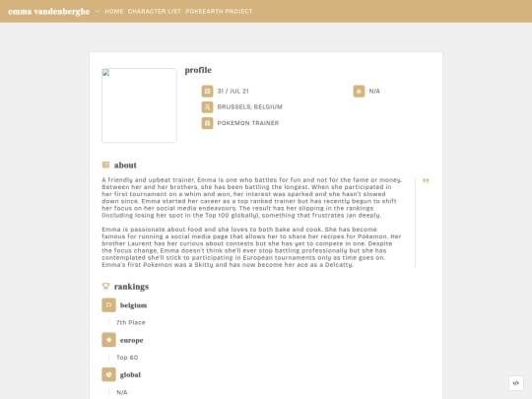Open the POKEEARTH PROJECT link
The image size is (532, 399).
[x=219, y=11]
